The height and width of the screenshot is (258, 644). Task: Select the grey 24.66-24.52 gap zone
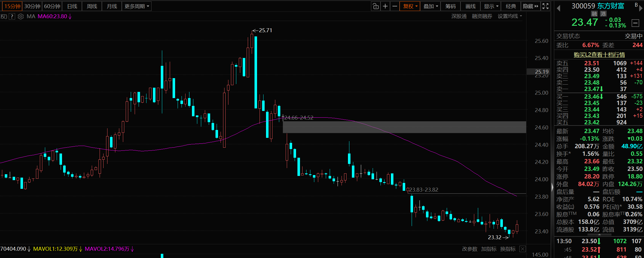404,127
